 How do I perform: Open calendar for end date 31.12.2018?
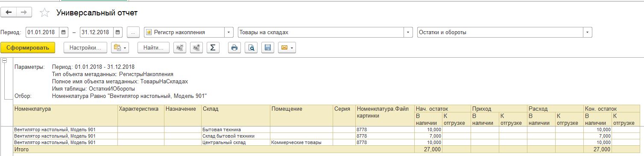coord(118,32)
